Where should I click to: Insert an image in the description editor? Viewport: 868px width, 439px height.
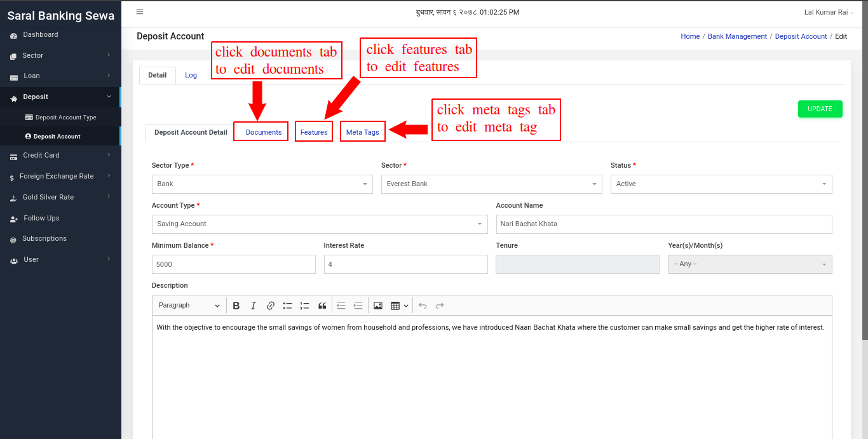pyautogui.click(x=378, y=306)
